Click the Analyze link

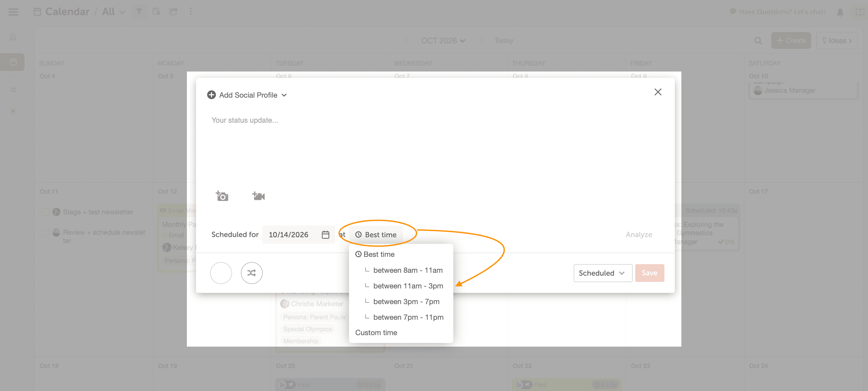[x=639, y=234]
